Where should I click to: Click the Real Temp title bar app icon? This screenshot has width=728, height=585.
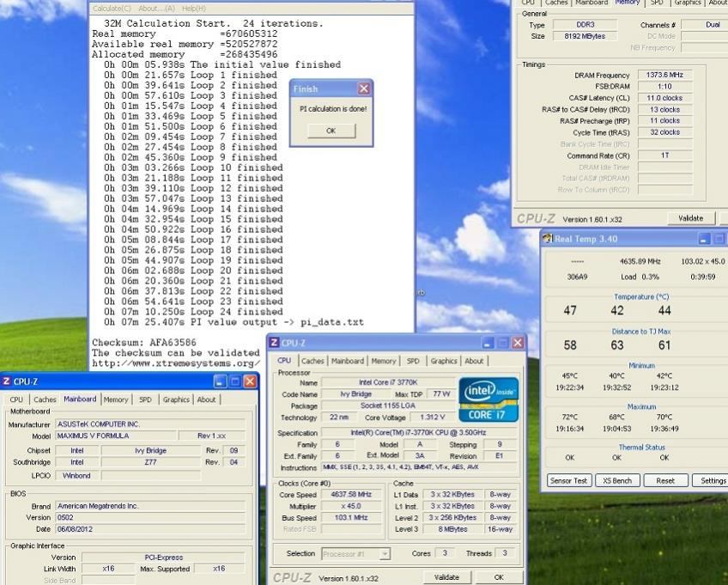coord(548,239)
